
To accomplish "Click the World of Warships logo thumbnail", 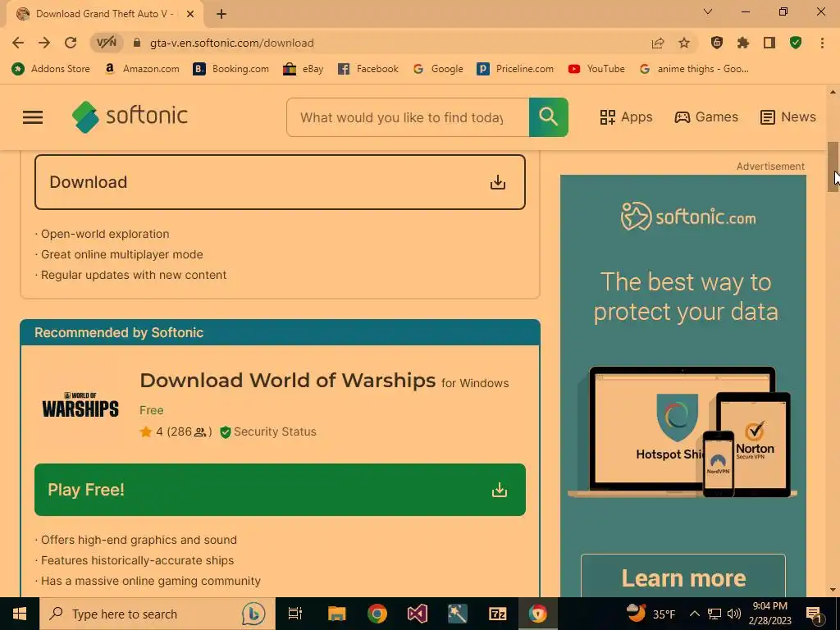I will tap(80, 405).
